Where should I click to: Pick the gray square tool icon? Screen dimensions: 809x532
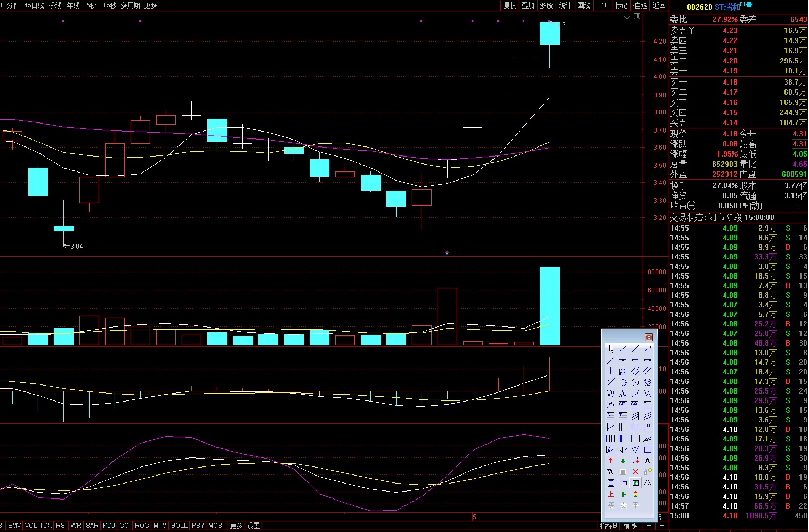tap(623, 472)
